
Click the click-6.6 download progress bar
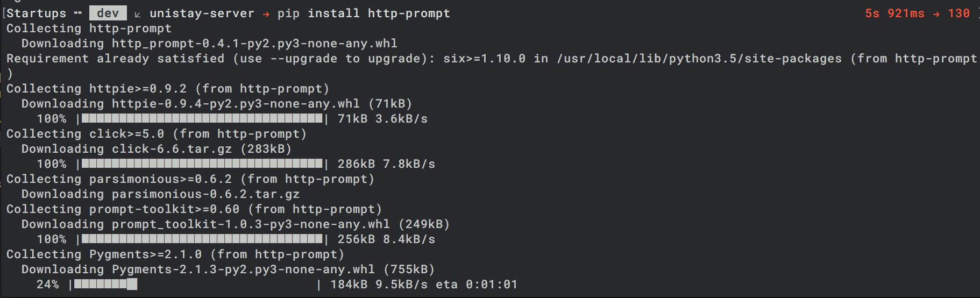click(x=202, y=164)
